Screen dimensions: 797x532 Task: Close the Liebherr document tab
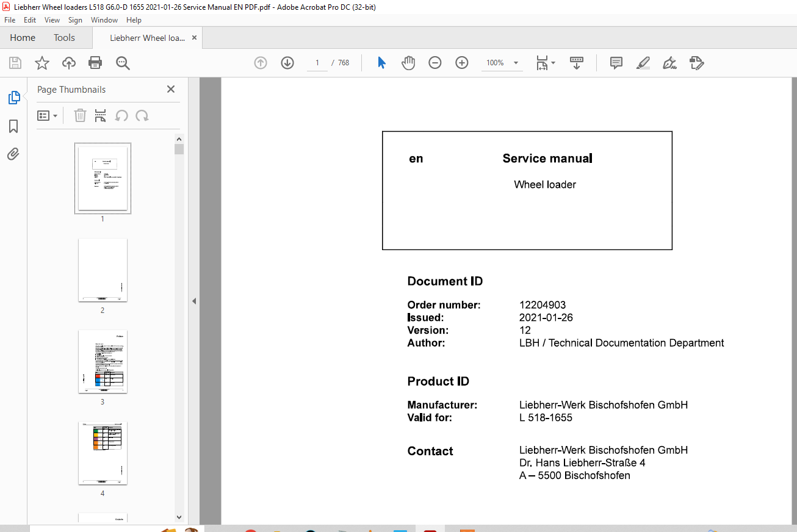(195, 38)
